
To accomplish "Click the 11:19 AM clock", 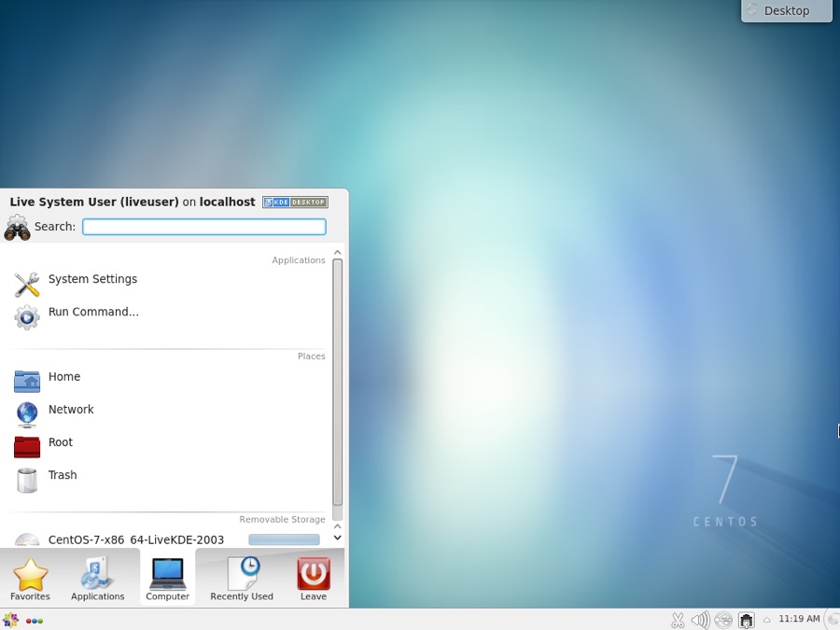I will [x=799, y=619].
